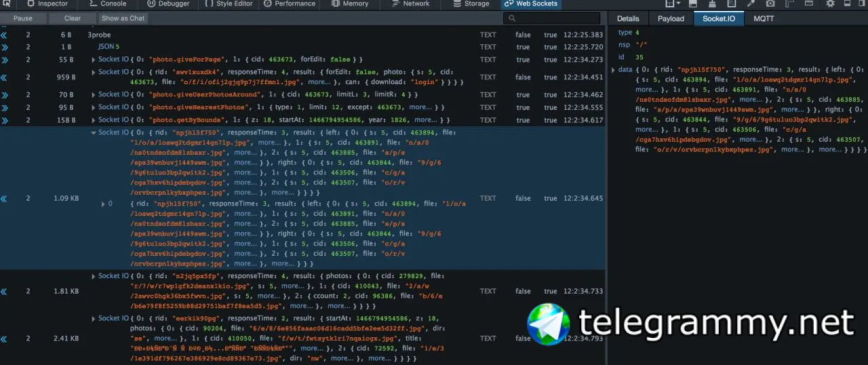Focus the frame filter search field
The height and width of the screenshot is (365, 868).
(552, 18)
